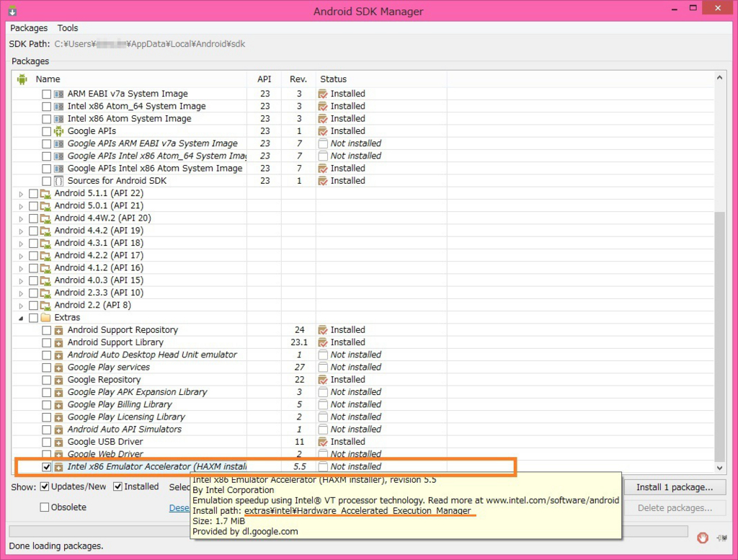This screenshot has height=560, width=738.
Task: Open the Packages menu
Action: pyautogui.click(x=29, y=28)
